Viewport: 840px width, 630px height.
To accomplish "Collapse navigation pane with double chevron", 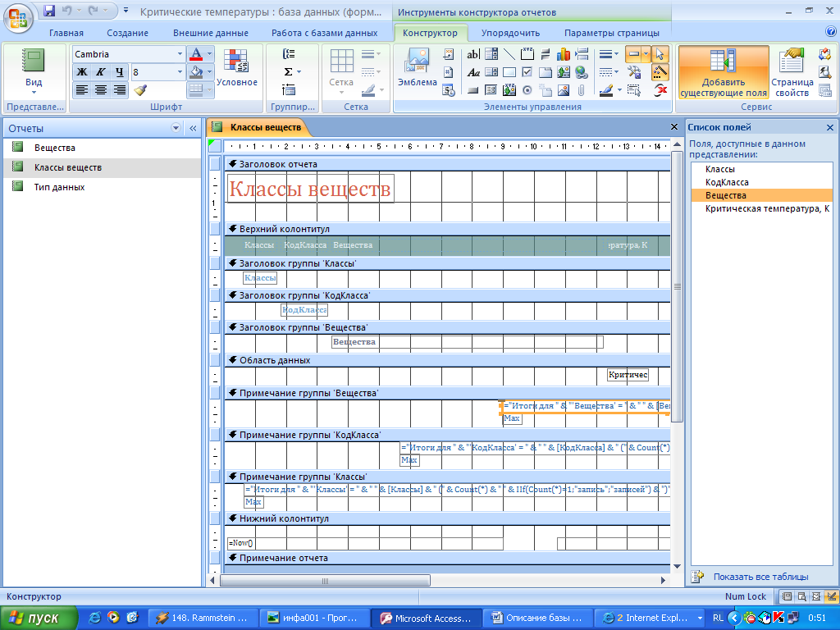I will coord(193,128).
